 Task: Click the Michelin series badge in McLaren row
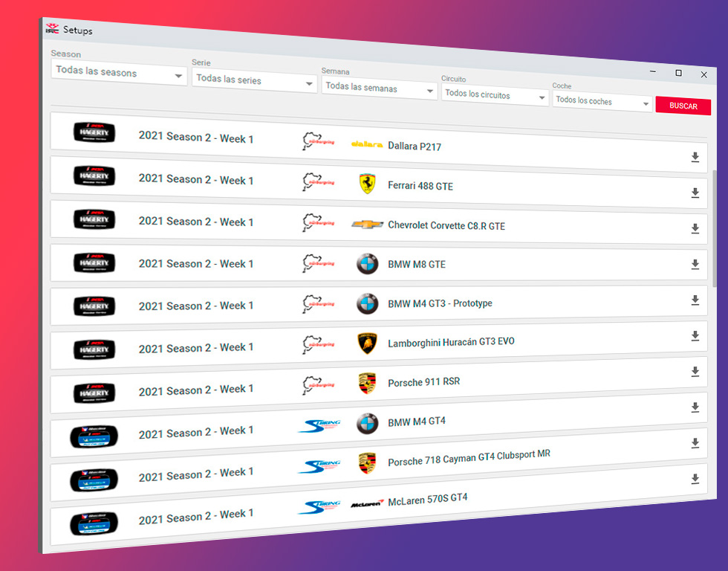pos(94,523)
